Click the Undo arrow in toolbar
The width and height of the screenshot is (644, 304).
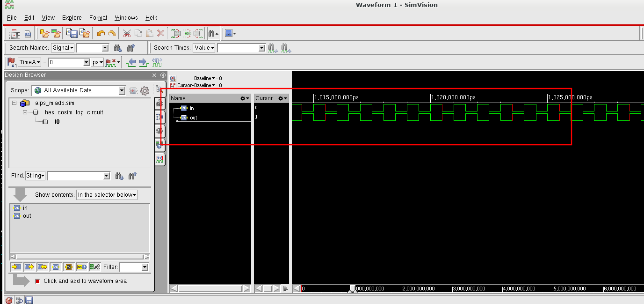tap(101, 33)
